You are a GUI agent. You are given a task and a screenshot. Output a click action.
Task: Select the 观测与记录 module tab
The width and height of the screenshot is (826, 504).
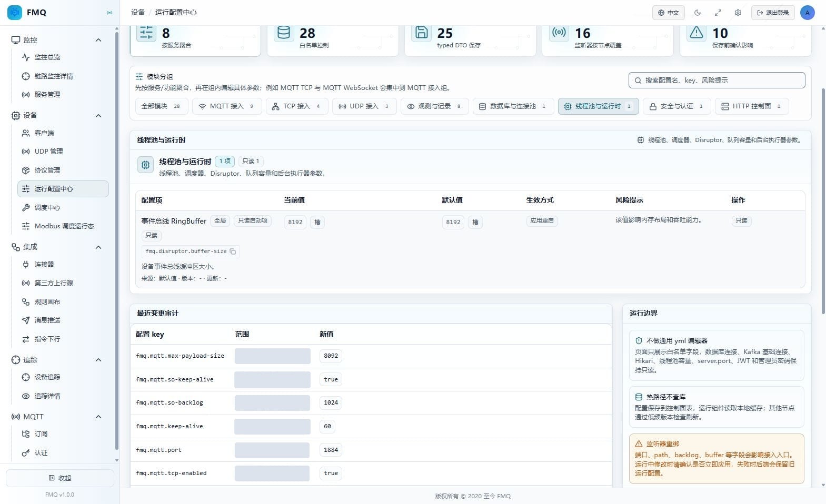tap(434, 106)
